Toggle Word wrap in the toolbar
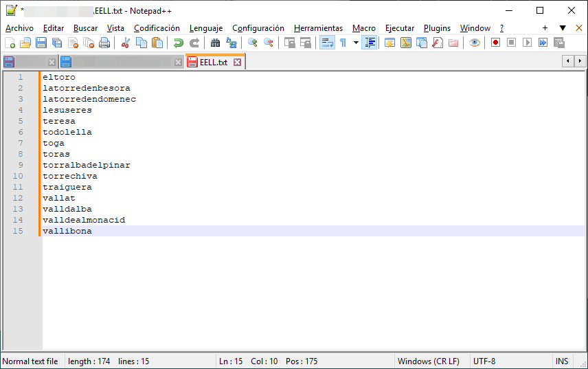Viewport: 588px width, 369px height. click(328, 43)
